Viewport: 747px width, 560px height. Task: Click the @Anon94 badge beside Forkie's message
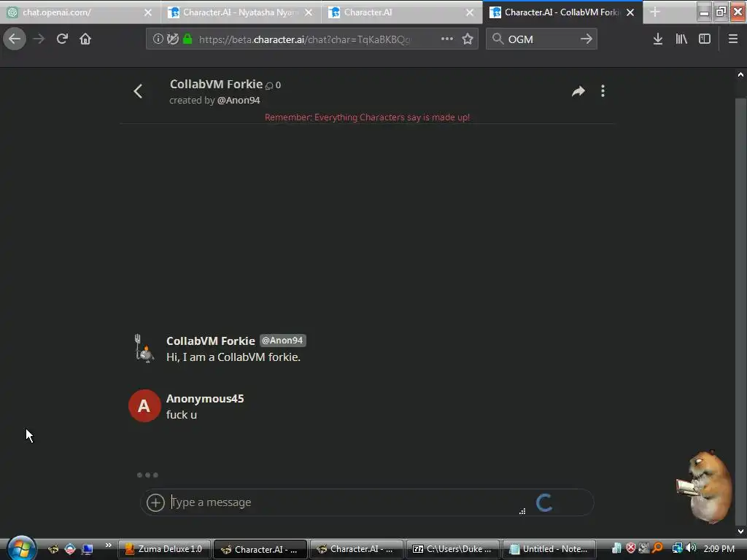pos(282,341)
